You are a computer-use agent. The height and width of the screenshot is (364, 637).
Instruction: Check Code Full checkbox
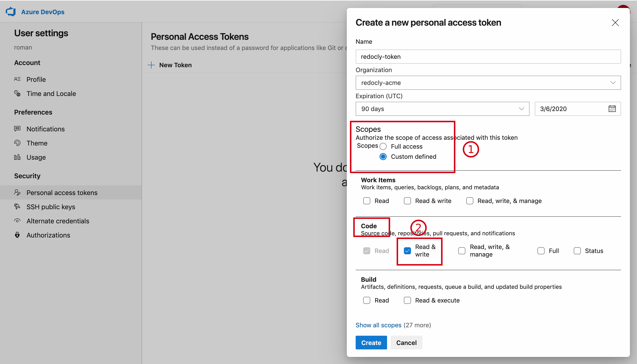[541, 251]
